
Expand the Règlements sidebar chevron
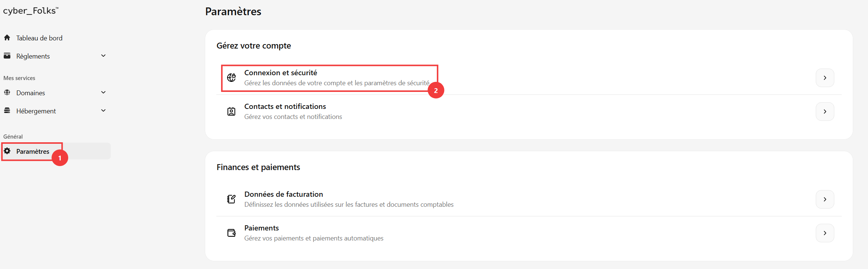click(103, 56)
